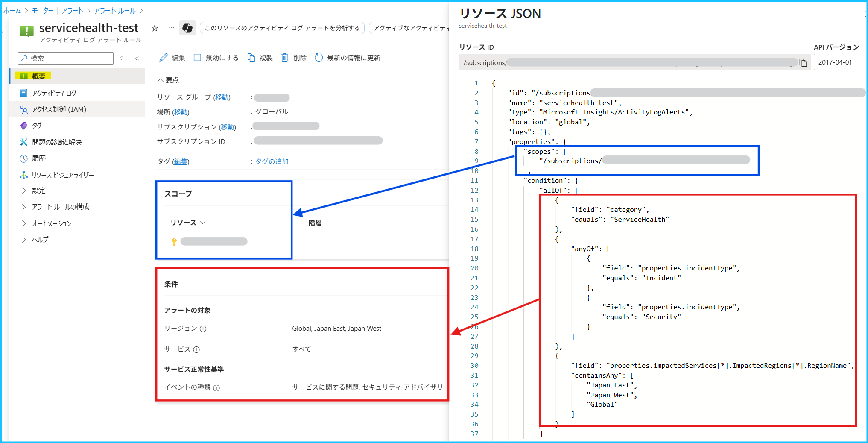Open the API バージョン 2017-04-01 dropdown
868x443 pixels.
839,62
